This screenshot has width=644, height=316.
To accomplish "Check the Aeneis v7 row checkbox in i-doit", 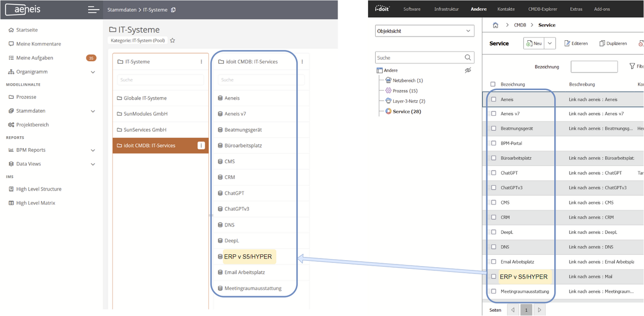I will tap(493, 114).
